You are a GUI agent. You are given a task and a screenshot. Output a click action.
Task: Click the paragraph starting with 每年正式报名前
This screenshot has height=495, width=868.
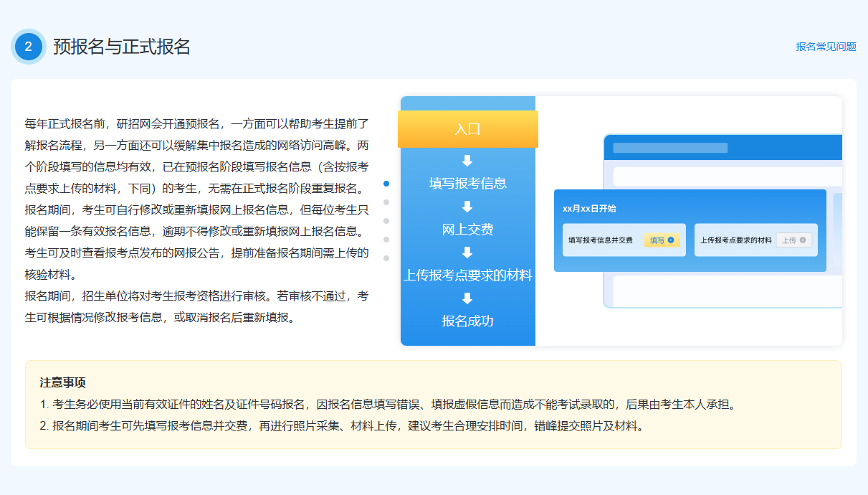click(197, 199)
